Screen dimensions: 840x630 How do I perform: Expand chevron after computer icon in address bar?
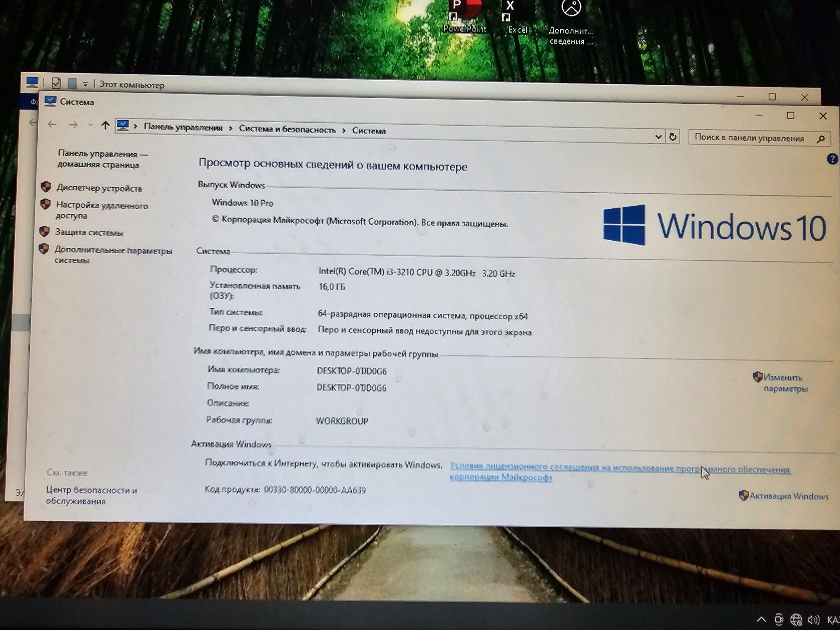click(x=135, y=126)
